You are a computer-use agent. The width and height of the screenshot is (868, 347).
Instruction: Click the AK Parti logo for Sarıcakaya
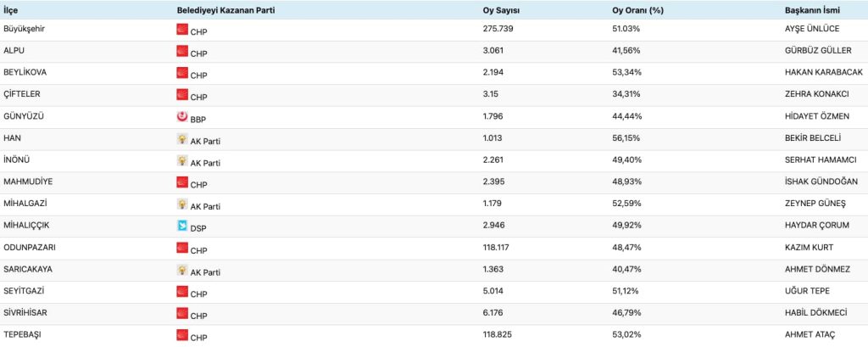(181, 270)
